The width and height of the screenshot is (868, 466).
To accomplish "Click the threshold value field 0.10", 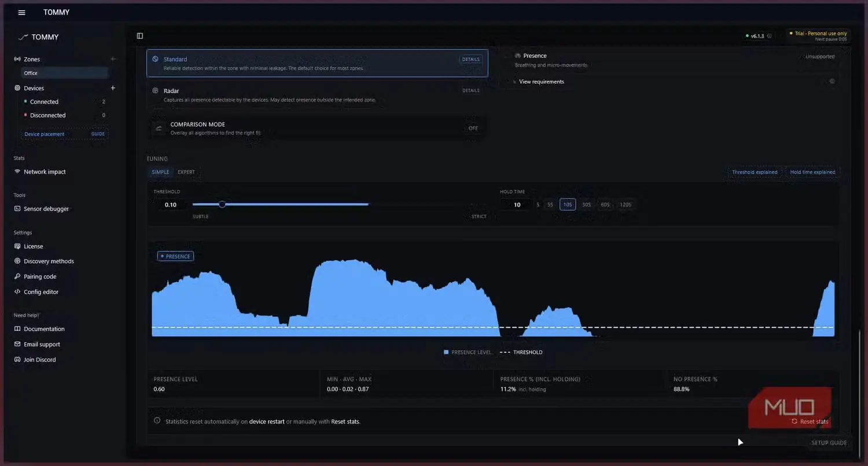I will (x=171, y=205).
